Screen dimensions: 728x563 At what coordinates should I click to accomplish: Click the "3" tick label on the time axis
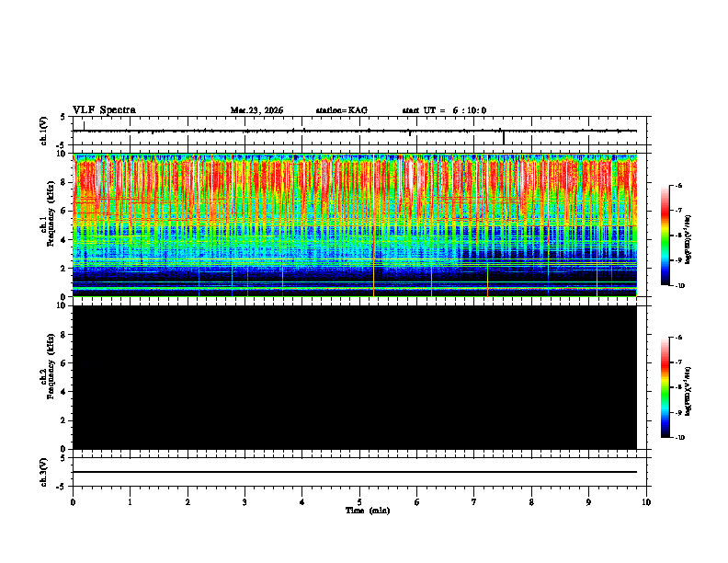(245, 502)
